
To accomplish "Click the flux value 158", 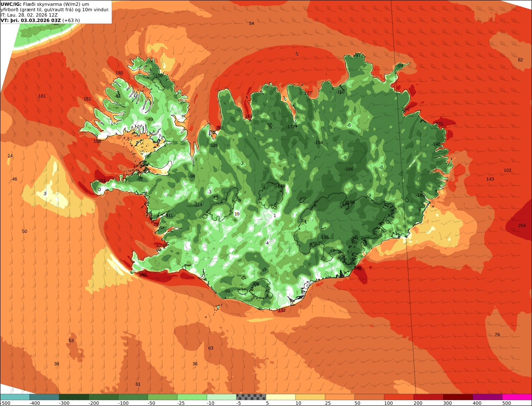I will pyautogui.click(x=97, y=141).
